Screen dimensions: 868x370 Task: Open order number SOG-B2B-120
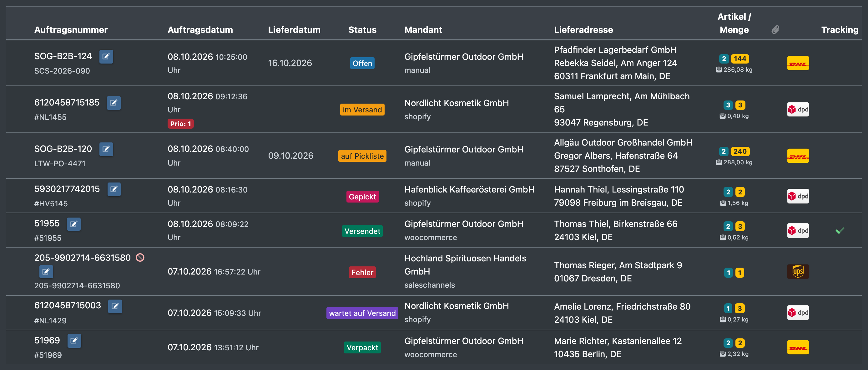pyautogui.click(x=63, y=149)
